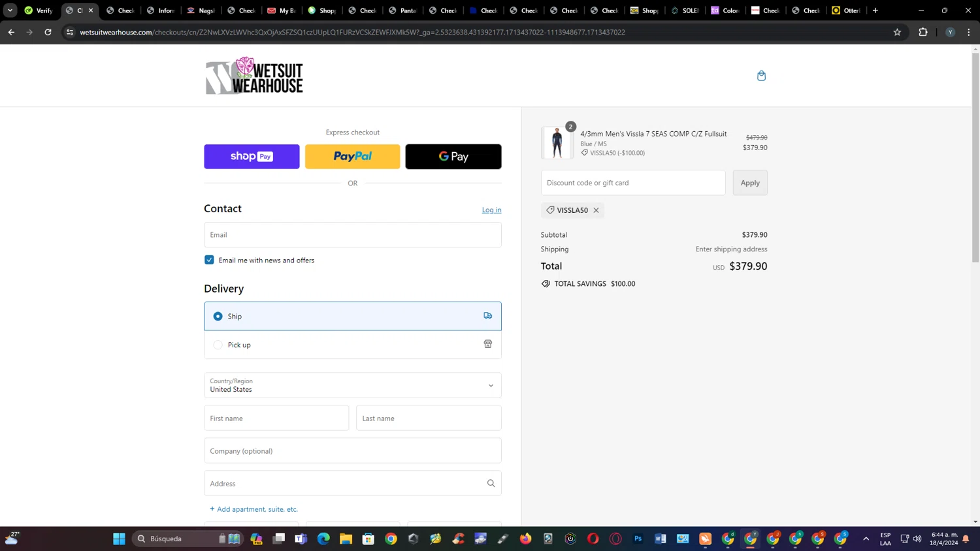
Task: Launch Photoshop from the taskbar
Action: [x=638, y=539]
